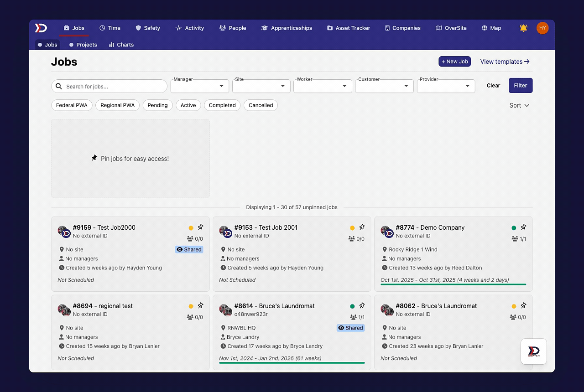
Task: Pin job #9153 Test Job 2001
Action: [362, 227]
